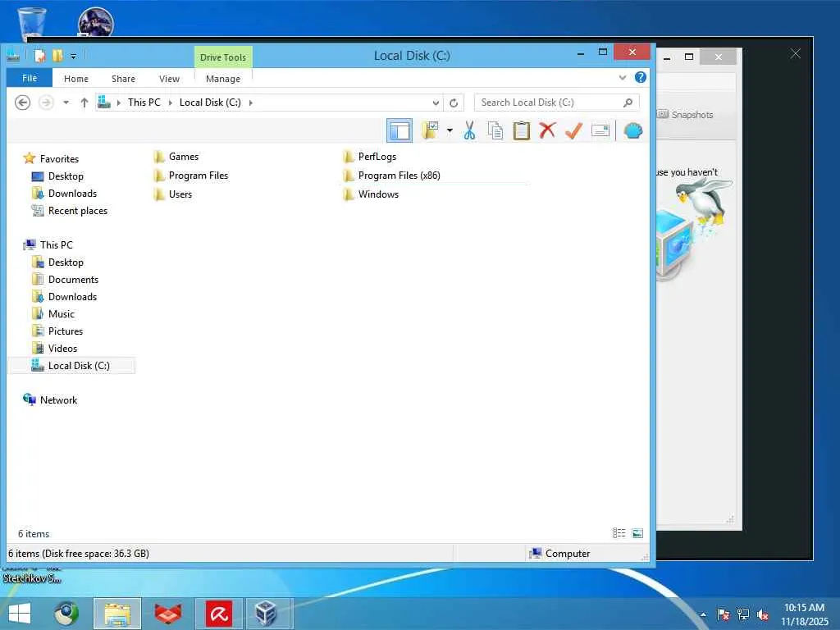Viewport: 840px width, 630px height.
Task: Open Customize Quick Access Toolbar dropdown
Action: coord(73,57)
